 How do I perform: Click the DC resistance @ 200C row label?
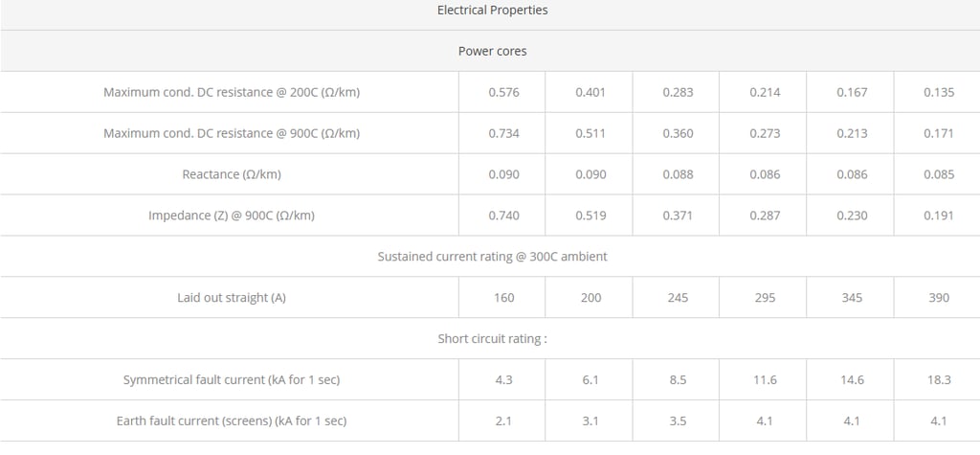pyautogui.click(x=232, y=92)
